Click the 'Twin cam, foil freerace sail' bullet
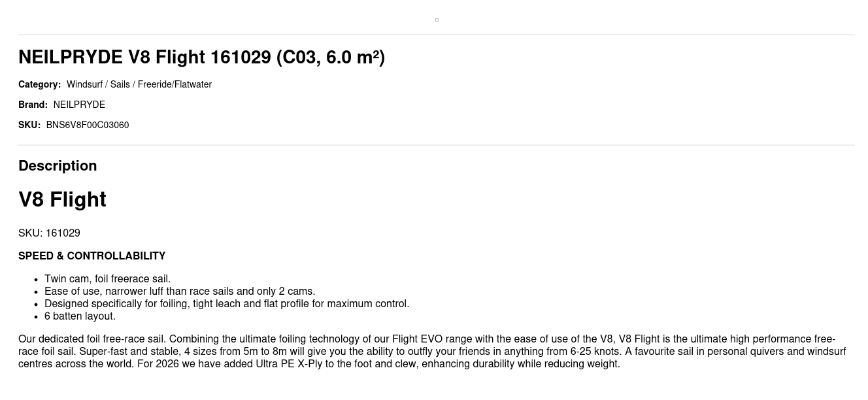This screenshot has height=400, width=868. (107, 279)
